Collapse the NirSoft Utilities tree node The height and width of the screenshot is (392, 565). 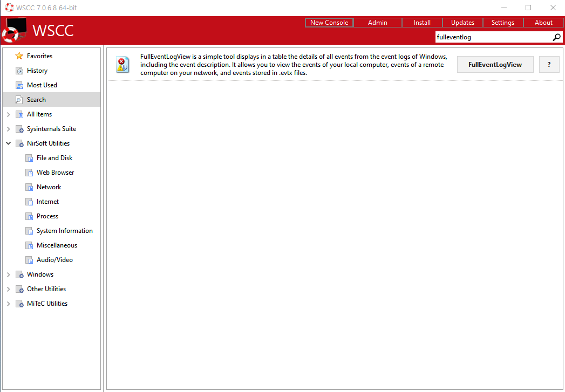[x=8, y=143]
